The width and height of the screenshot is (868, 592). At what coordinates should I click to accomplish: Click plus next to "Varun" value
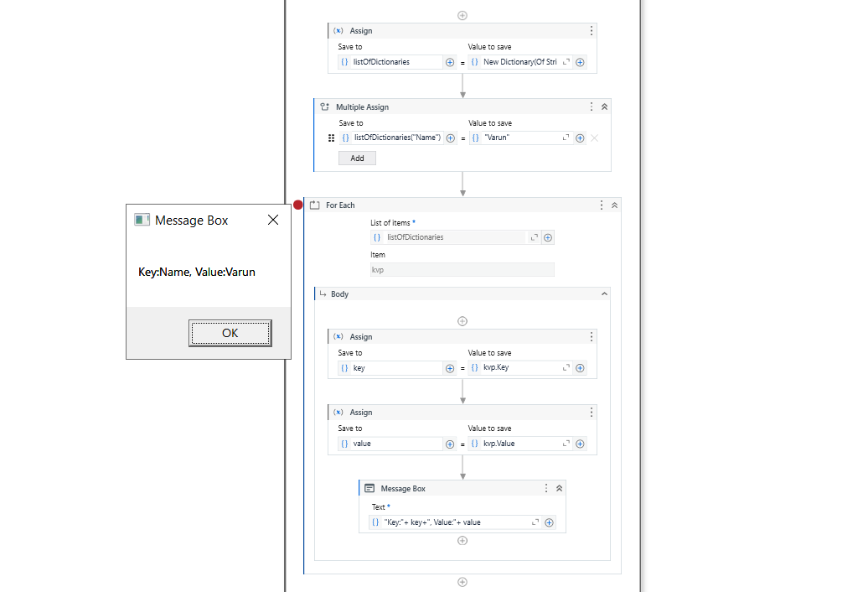point(580,138)
